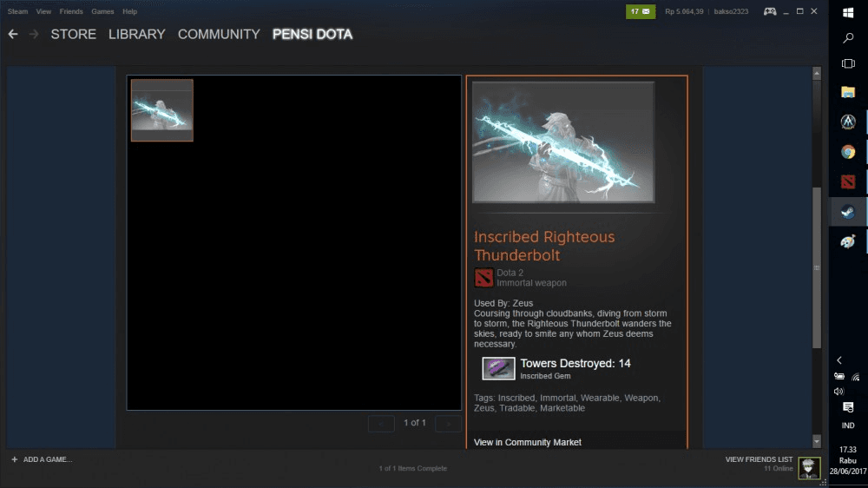
Task: Open the COMMUNITY tab
Action: coord(219,35)
